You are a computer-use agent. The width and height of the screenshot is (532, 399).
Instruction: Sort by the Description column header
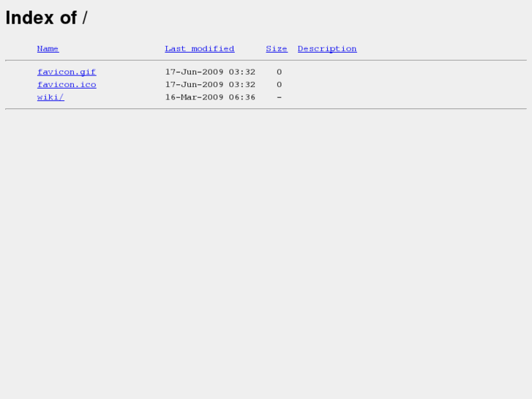pos(327,49)
